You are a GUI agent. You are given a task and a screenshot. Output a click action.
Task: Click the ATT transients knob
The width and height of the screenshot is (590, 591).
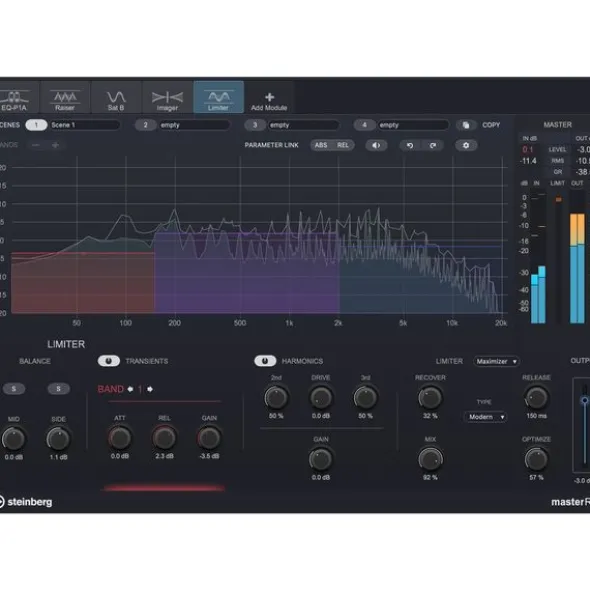[120, 438]
